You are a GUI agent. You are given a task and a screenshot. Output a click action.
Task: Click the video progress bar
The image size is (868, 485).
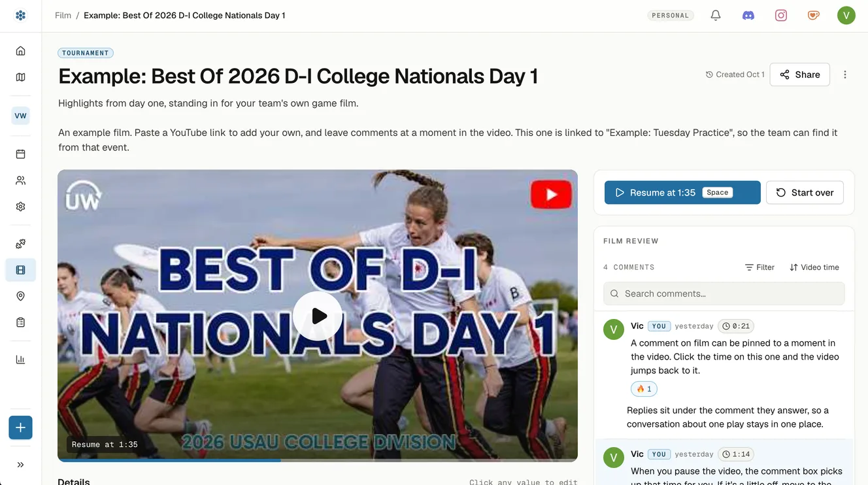tap(318, 460)
